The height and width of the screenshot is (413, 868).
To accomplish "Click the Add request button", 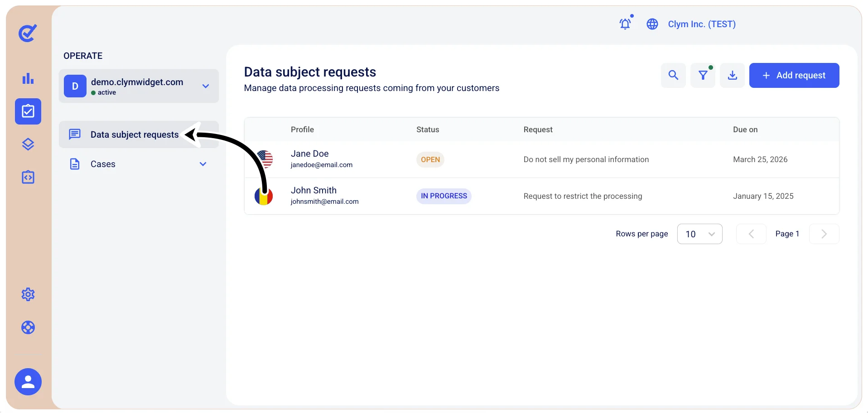I will coord(794,75).
